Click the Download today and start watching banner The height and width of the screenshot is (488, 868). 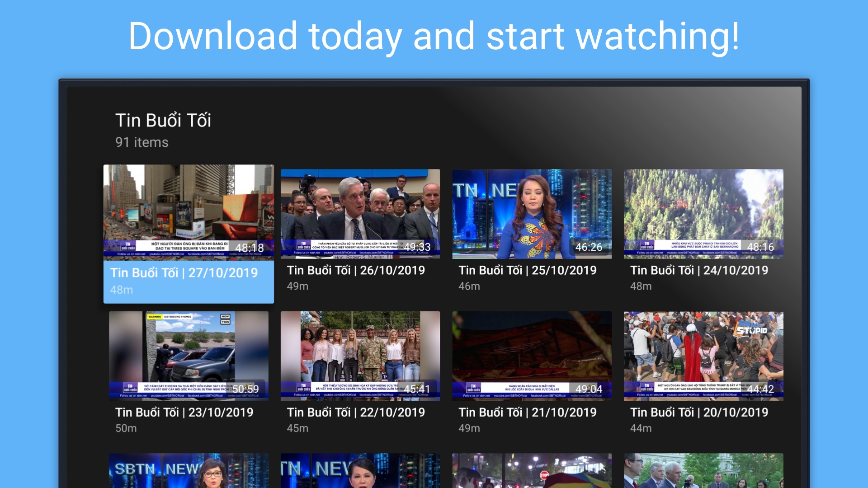tap(434, 36)
